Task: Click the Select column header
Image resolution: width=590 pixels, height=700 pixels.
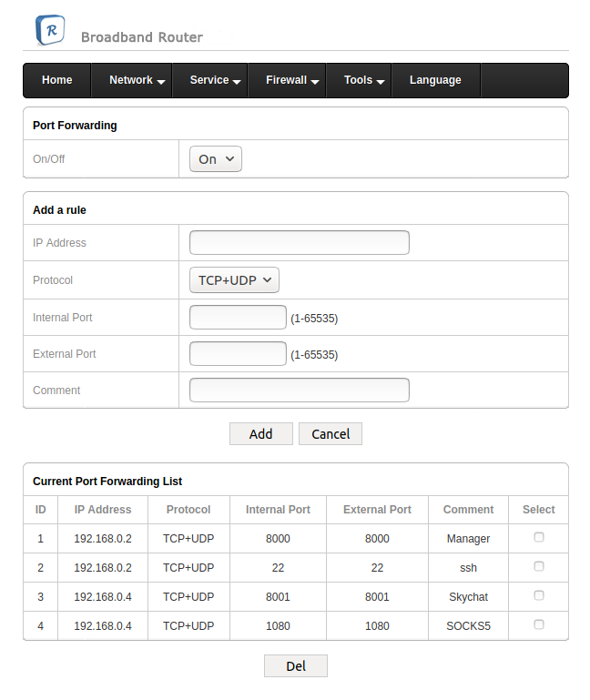Action: (x=539, y=510)
